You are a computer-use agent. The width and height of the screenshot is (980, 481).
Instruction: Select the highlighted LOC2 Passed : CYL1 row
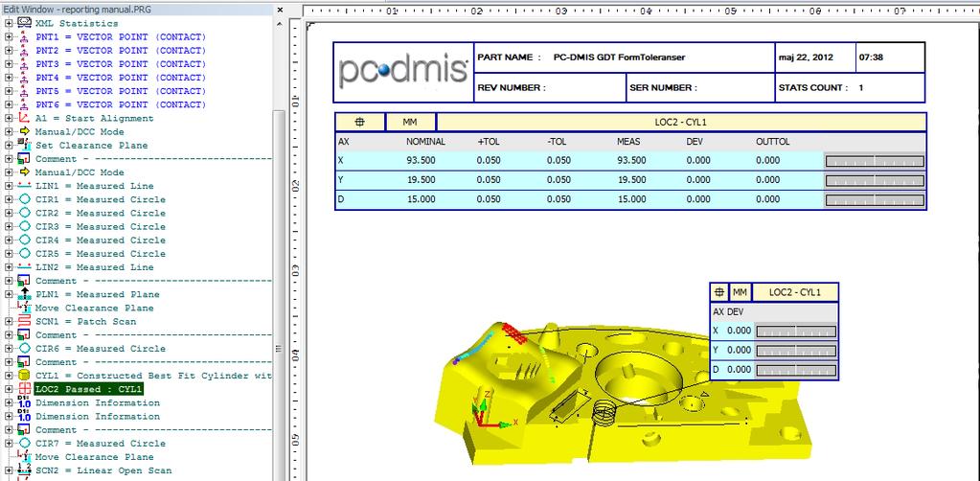tap(89, 389)
